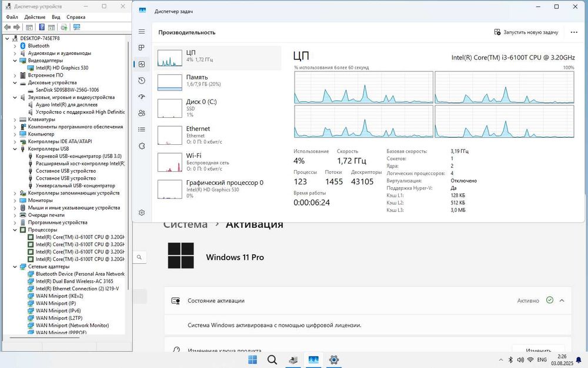588x368 pixels.
Task: Open Processes page in Task Manager sidebar
Action: 142,48
